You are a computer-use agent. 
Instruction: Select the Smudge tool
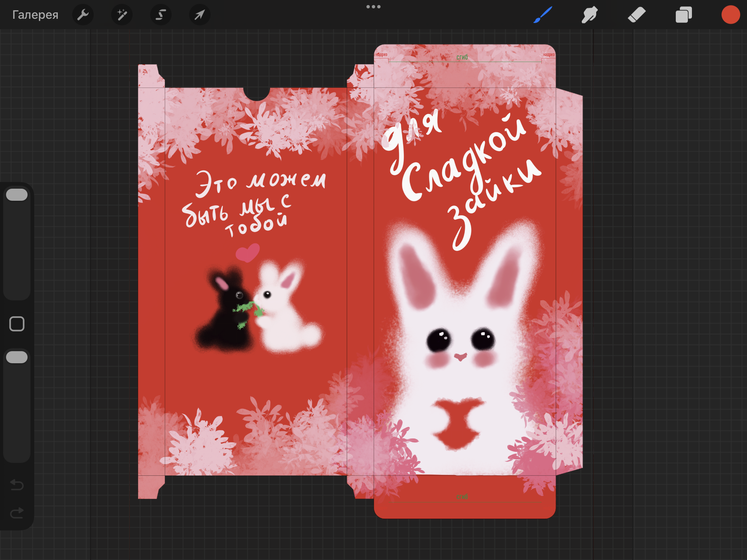[589, 15]
